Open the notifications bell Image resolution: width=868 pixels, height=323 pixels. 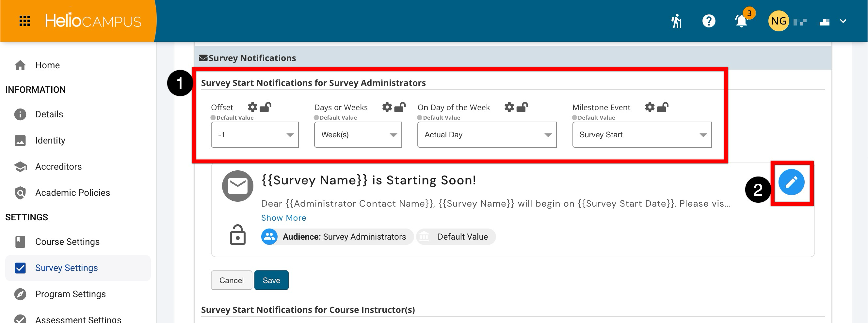(741, 21)
